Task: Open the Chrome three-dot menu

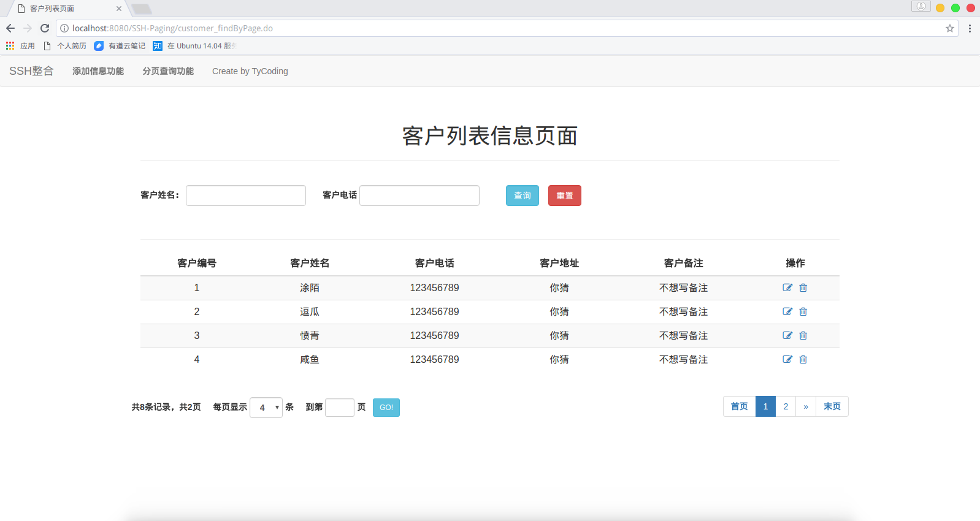Action: 970,28
